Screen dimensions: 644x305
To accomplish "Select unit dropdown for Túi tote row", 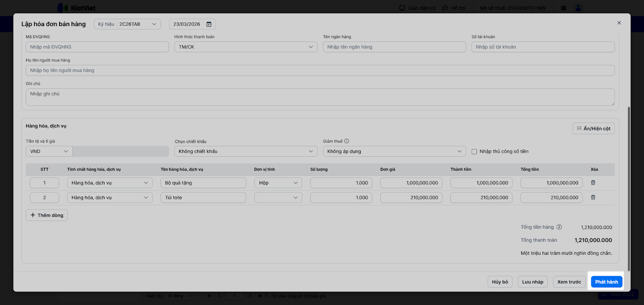I will (278, 198).
